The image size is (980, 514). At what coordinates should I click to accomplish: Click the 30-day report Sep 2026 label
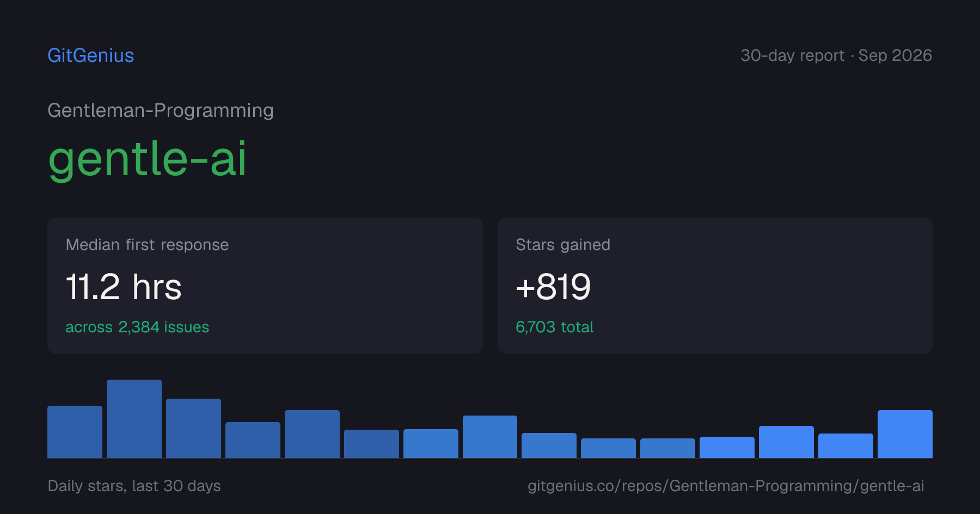point(836,55)
